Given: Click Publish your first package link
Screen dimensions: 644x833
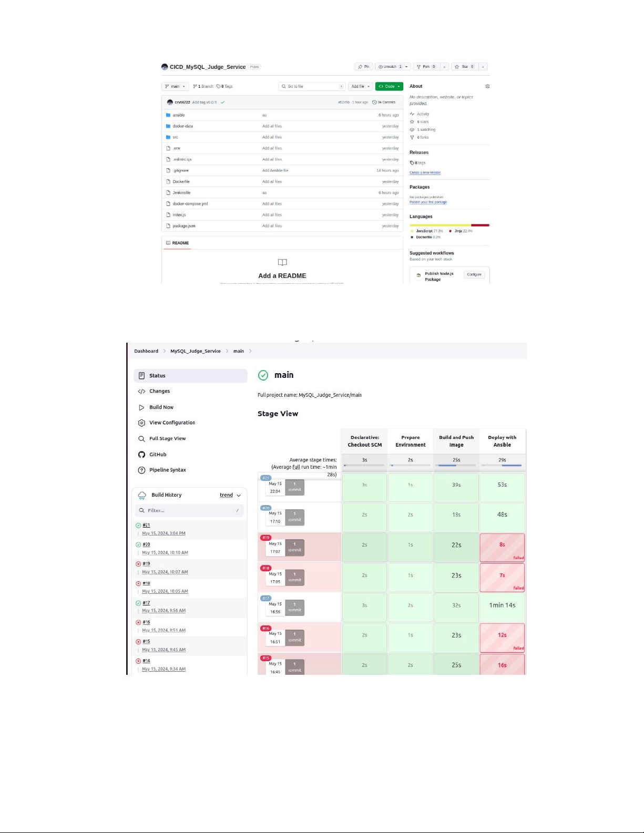Looking at the screenshot, I should [x=428, y=202].
